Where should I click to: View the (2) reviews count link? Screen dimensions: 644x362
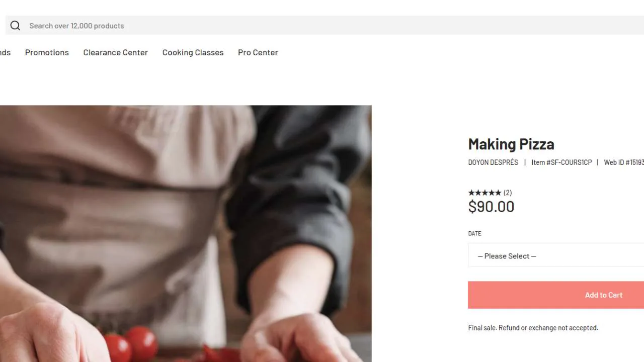(508, 193)
